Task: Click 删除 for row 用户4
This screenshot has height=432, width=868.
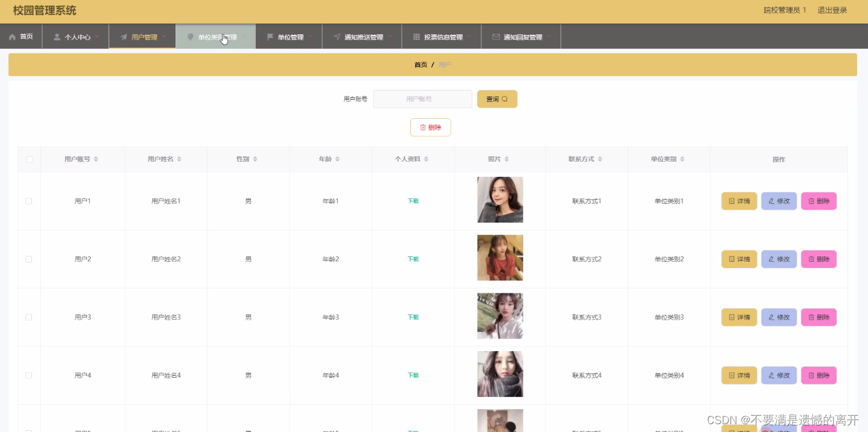Action: (819, 375)
